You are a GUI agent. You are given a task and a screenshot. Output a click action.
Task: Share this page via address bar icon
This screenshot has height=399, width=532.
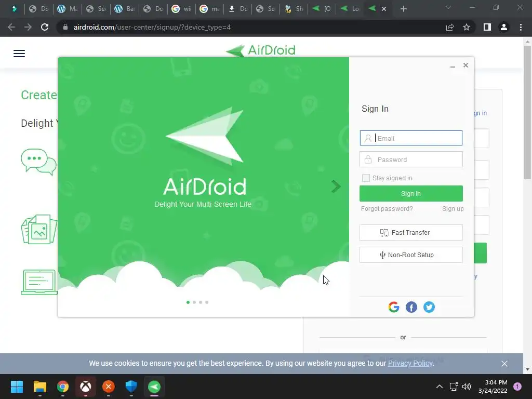coord(450,27)
